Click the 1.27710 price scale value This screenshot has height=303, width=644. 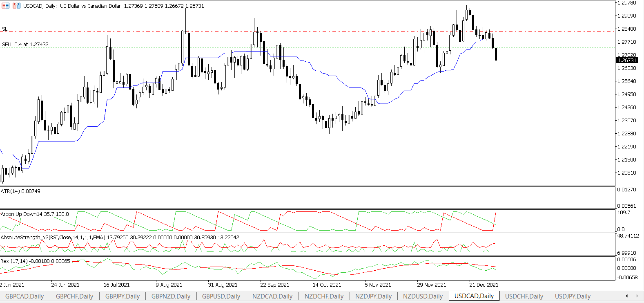pyautogui.click(x=626, y=42)
